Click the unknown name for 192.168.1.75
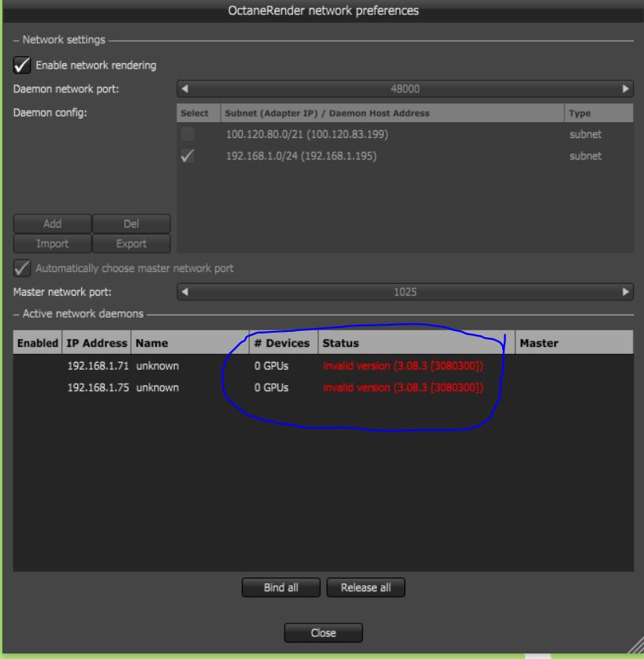Viewport: 644px width, 659px height. pyautogui.click(x=157, y=388)
